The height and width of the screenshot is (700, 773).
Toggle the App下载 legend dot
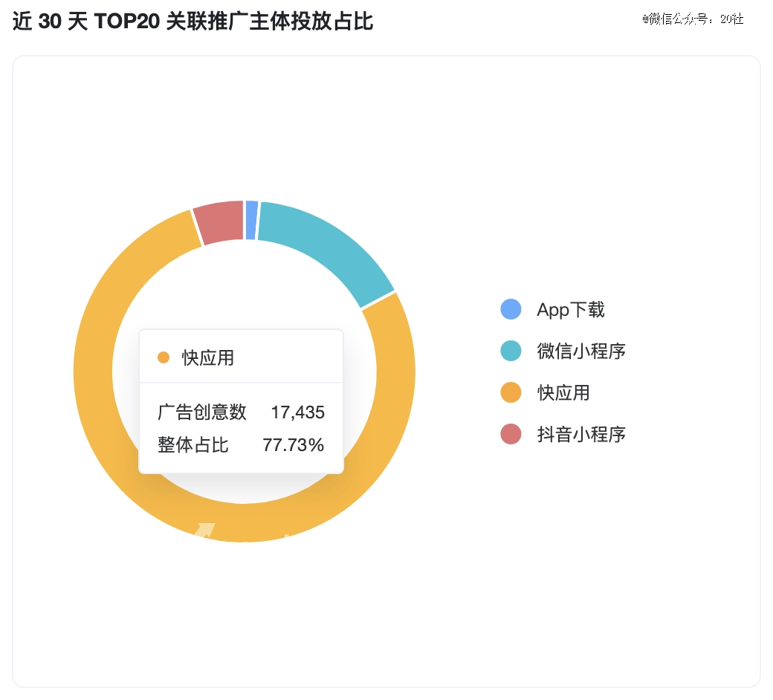(511, 309)
